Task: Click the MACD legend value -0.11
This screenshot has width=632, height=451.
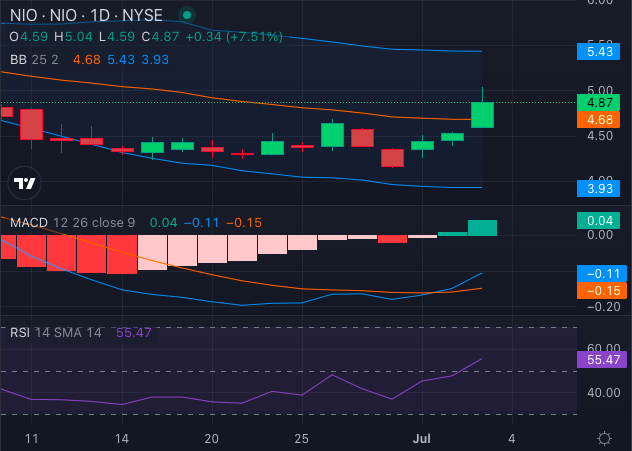Action: point(202,222)
